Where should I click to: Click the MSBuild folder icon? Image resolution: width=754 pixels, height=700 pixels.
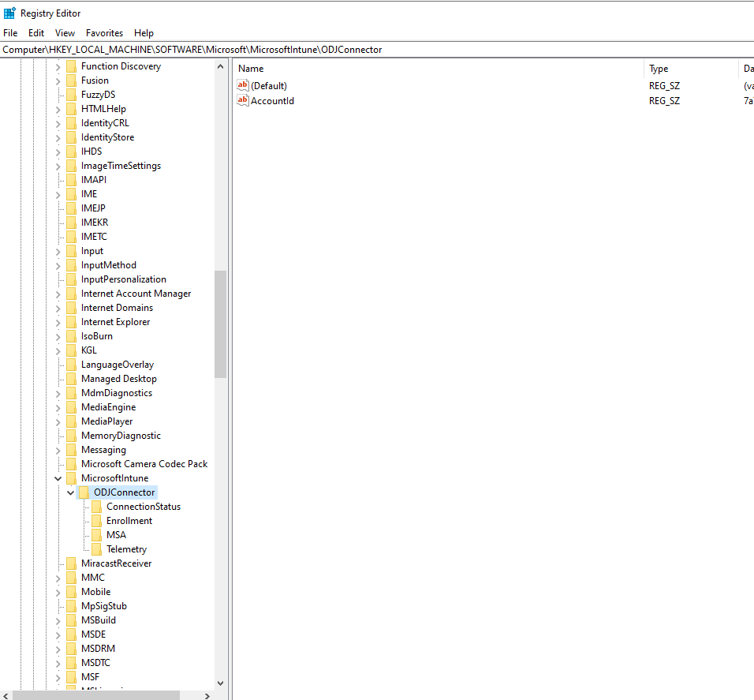(x=71, y=620)
